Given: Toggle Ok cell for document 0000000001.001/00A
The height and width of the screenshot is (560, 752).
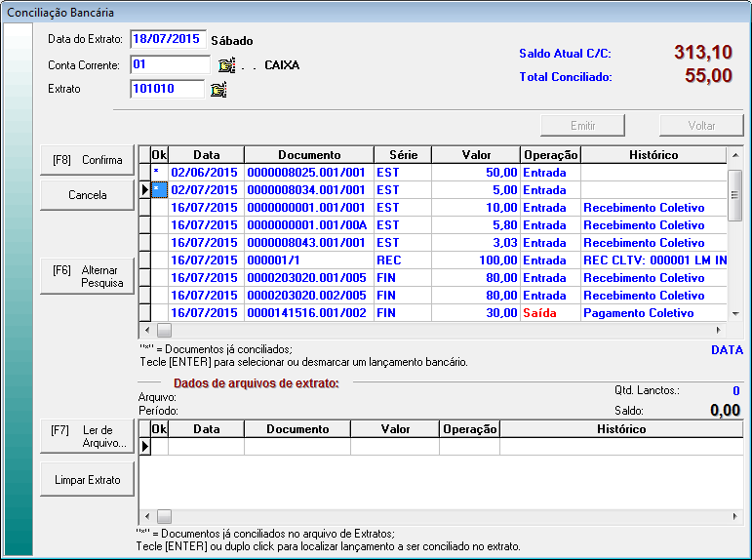Looking at the screenshot, I should (159, 225).
